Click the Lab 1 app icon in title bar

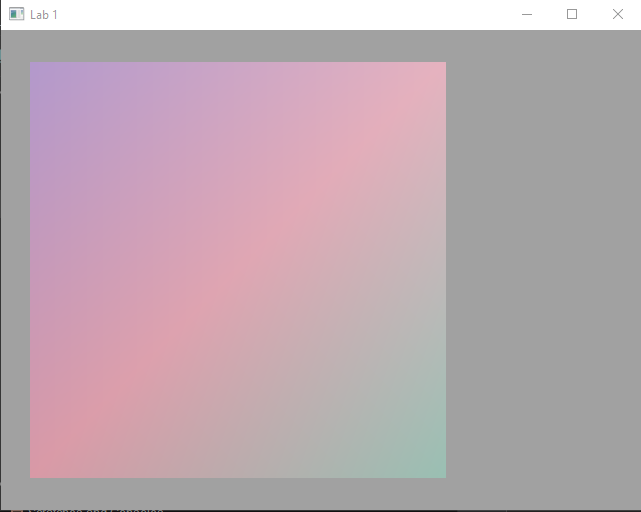16,14
